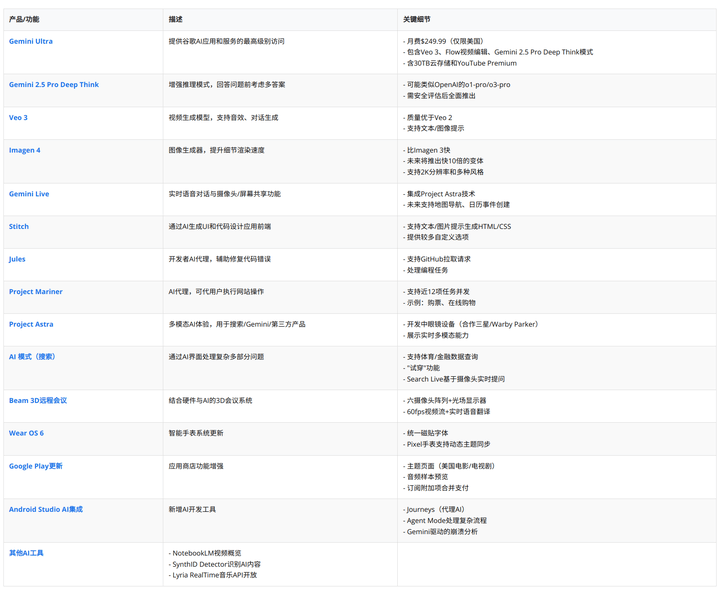This screenshot has height=595, width=720.
Task: Click the 60fps视频流+实时语音翻译 line
Action: pyautogui.click(x=447, y=411)
